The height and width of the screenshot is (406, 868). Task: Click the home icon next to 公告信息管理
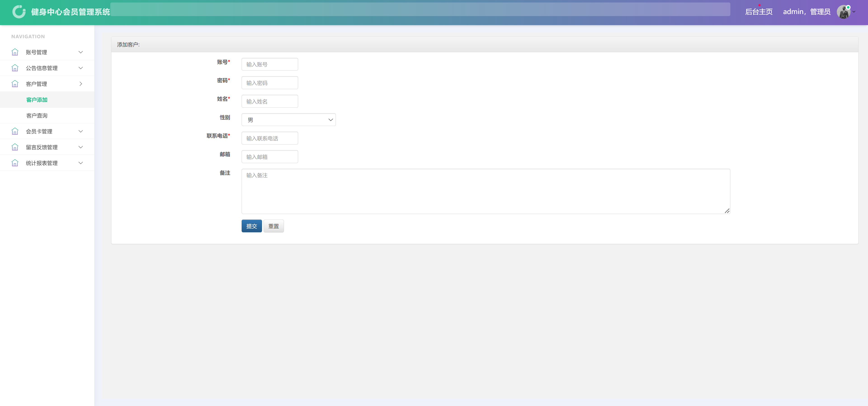click(x=15, y=68)
